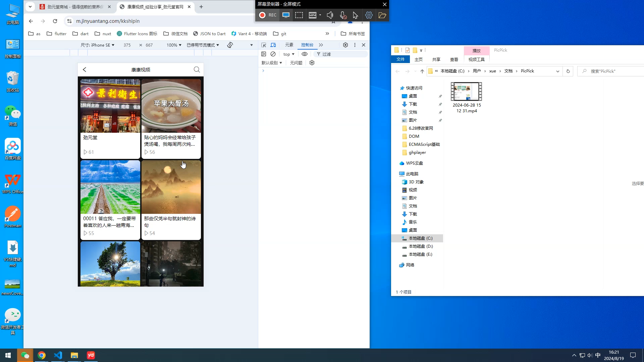Go up one folder in Explorer

(x=422, y=71)
